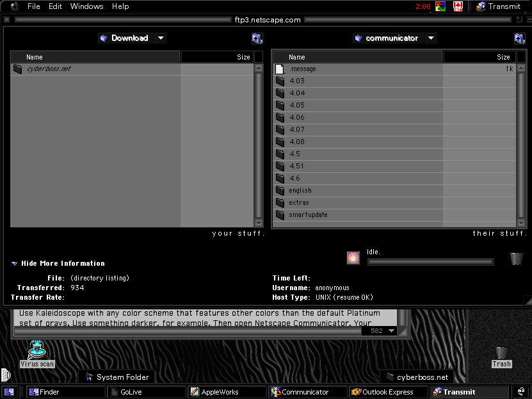Open the Edit menu
532x399 pixels.
[x=55, y=6]
